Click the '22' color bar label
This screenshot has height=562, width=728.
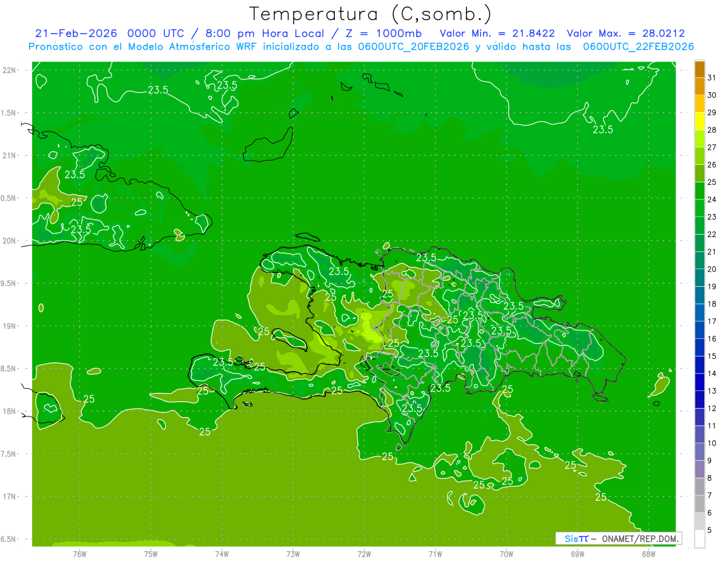coord(712,234)
